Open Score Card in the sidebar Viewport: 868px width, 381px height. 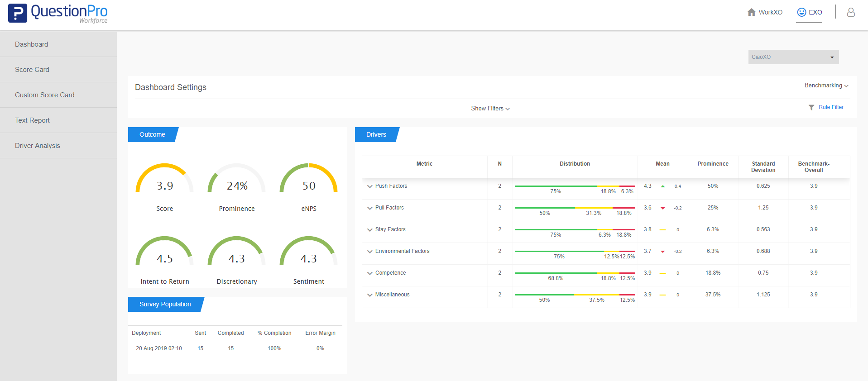coord(32,70)
